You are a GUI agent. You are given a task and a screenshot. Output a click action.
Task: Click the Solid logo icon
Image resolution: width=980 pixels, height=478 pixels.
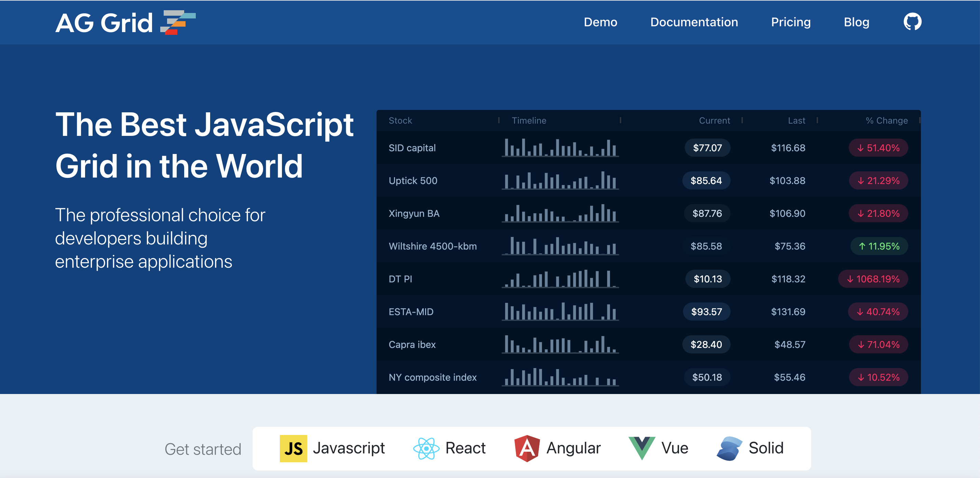click(x=729, y=448)
